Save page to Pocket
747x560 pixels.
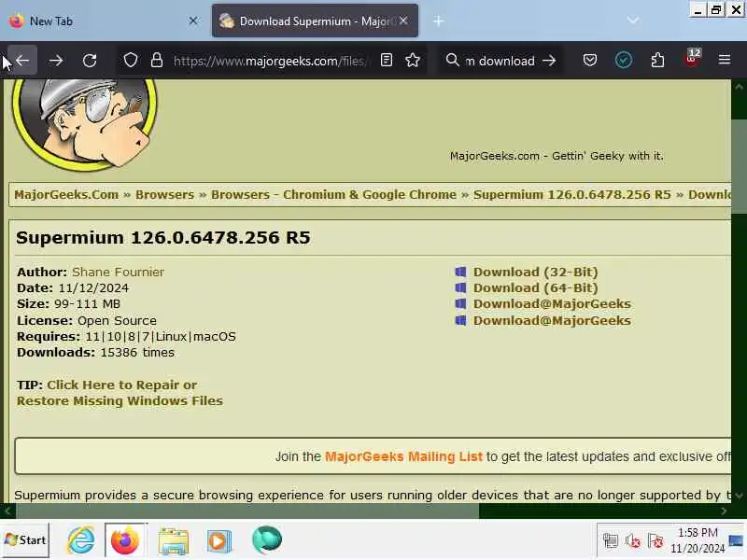pos(590,61)
